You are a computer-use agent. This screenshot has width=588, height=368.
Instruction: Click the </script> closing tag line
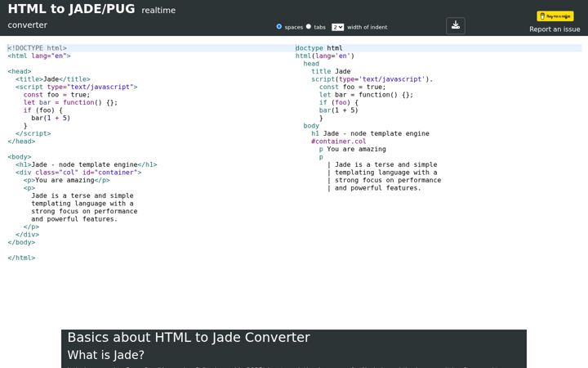click(x=33, y=133)
